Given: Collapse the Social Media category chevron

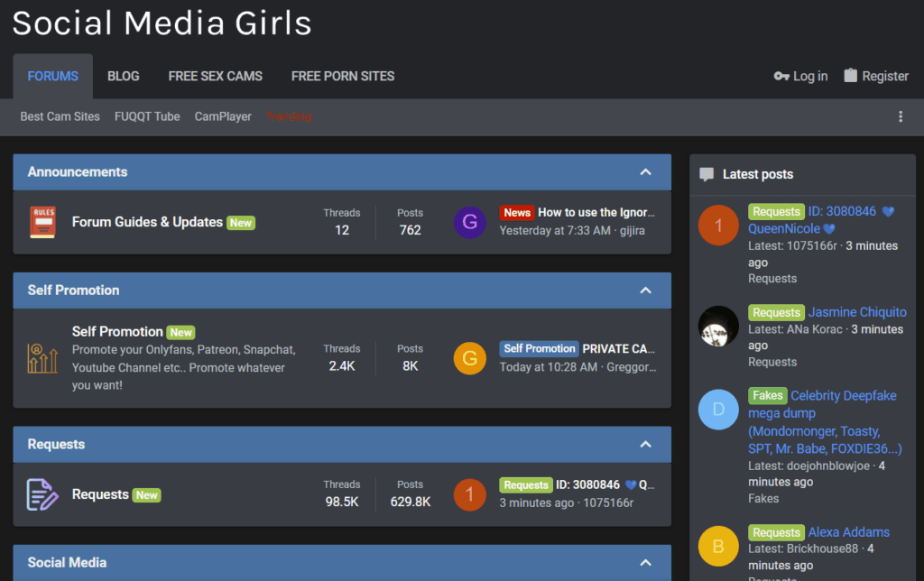Looking at the screenshot, I should click(x=646, y=563).
